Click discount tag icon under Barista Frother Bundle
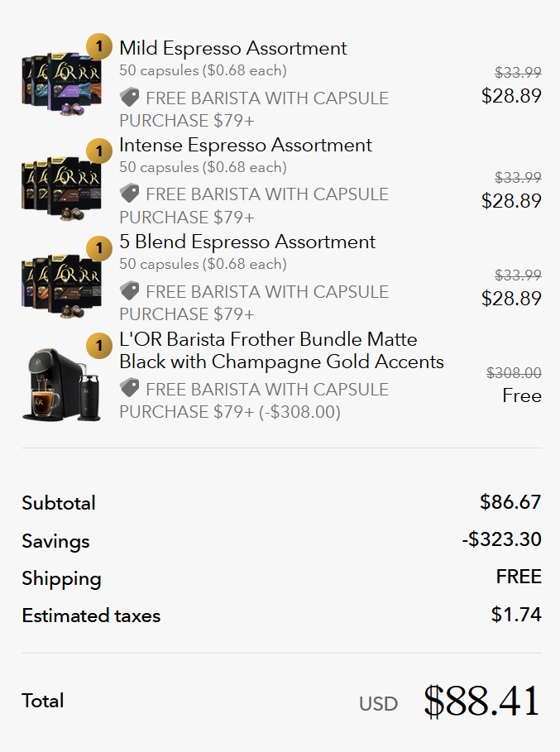The image size is (560, 752). [x=130, y=389]
